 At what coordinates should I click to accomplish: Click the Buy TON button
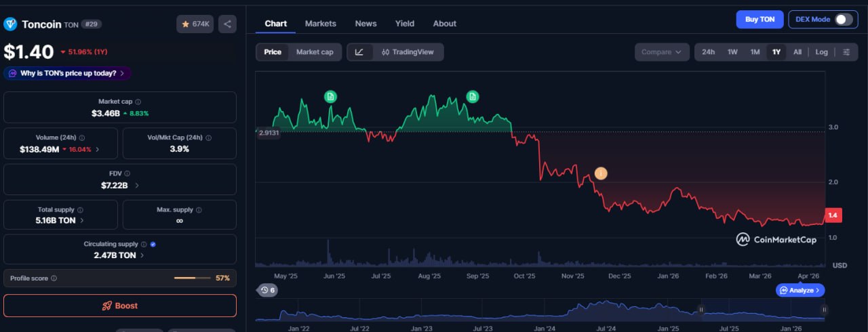pyautogui.click(x=759, y=20)
